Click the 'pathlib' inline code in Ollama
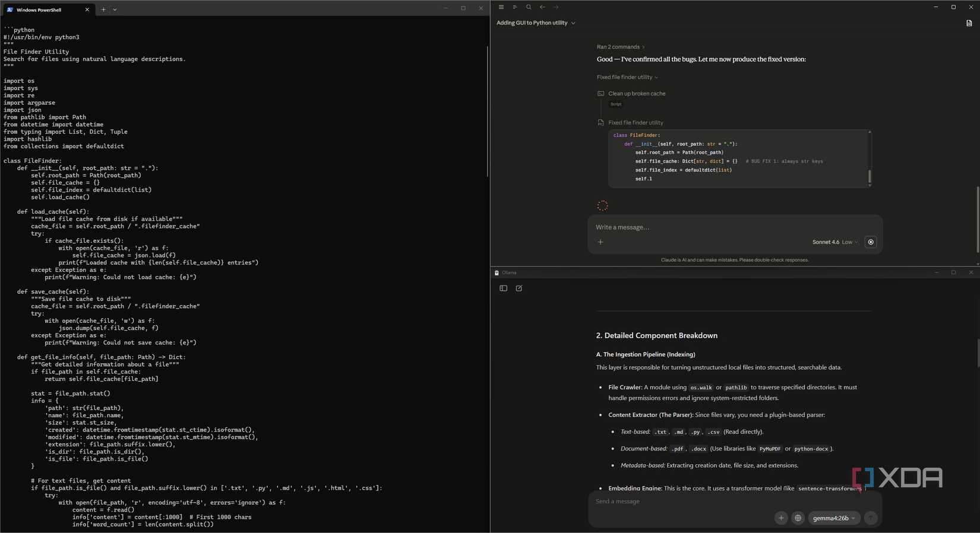This screenshot has width=980, height=533. pyautogui.click(x=736, y=388)
